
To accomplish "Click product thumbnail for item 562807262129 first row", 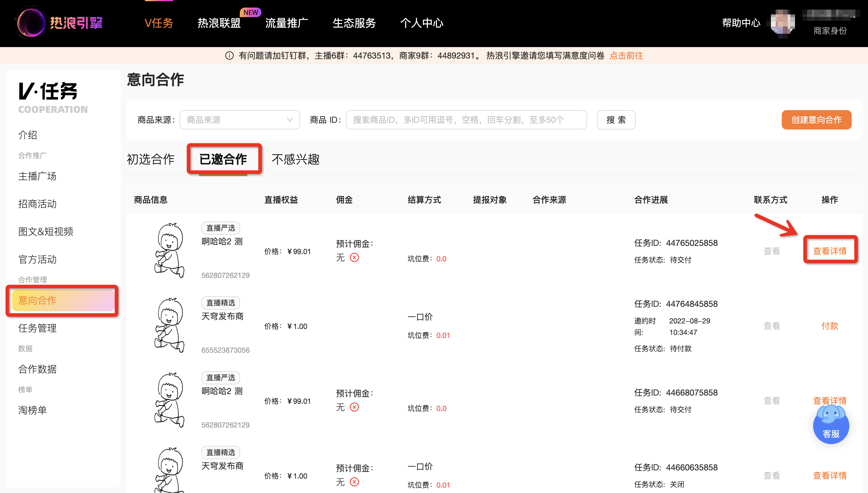I will (x=169, y=250).
